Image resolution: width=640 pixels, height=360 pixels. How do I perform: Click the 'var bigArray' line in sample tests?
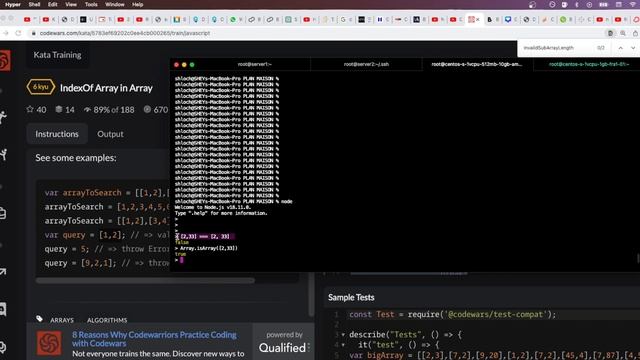494,355
